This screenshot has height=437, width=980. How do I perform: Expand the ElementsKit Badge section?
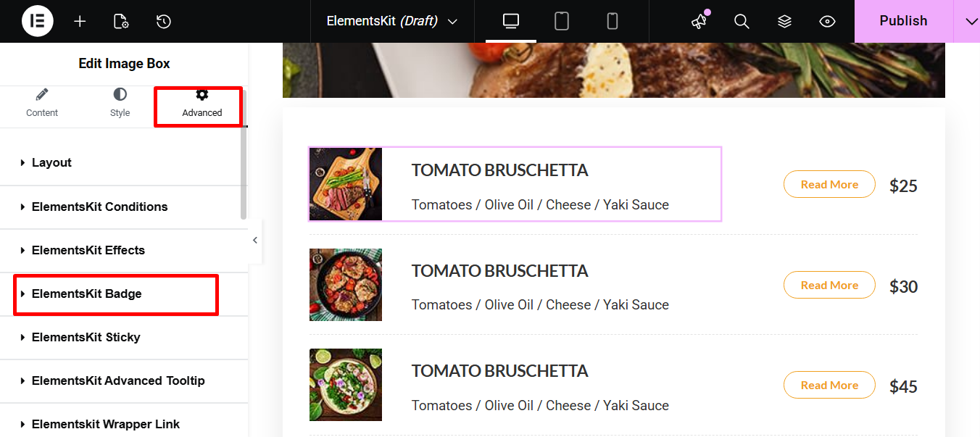(x=87, y=294)
